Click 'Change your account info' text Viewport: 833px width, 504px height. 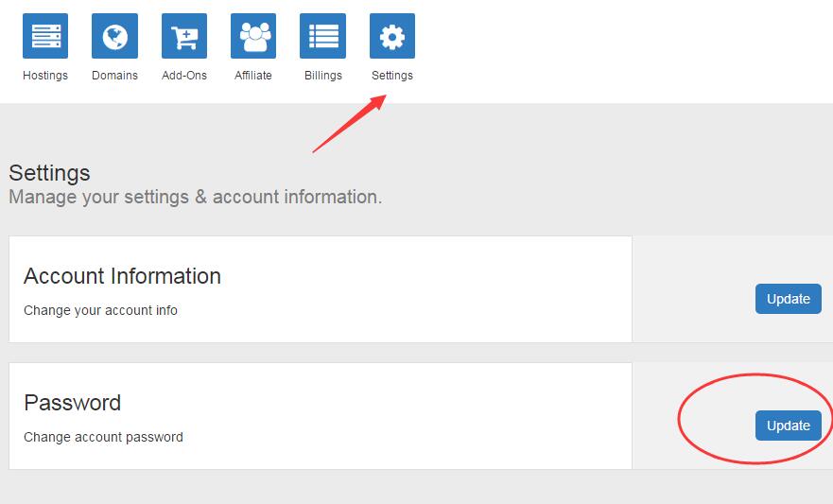pos(100,310)
